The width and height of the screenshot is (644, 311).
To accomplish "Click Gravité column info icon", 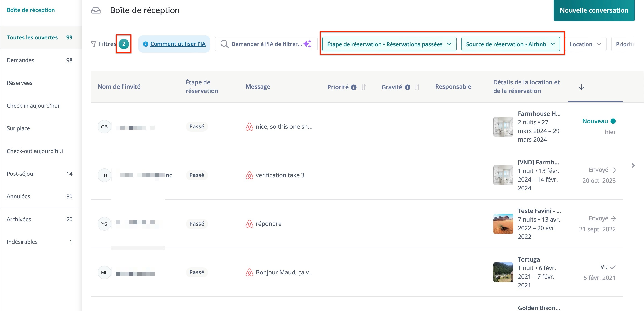I will click(x=407, y=87).
